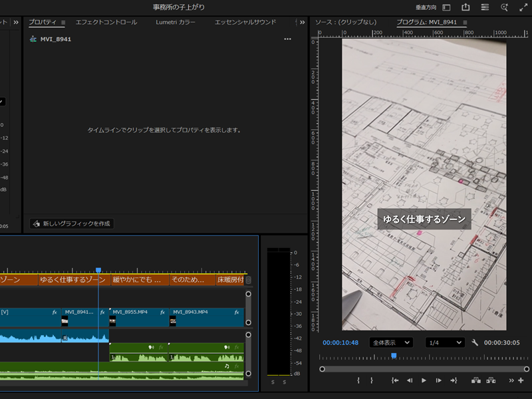532x399 pixels.
Task: Open the 全体表示 zoom level dropdown
Action: pos(391,342)
